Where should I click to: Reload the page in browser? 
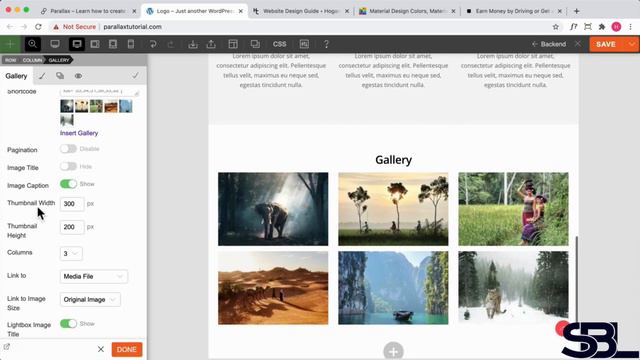coord(38,27)
